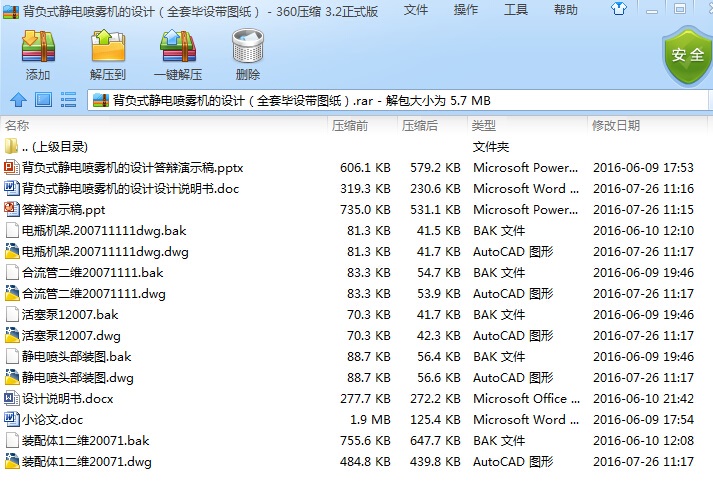Click Word icon of 设计设计说明书.doc
713x485 pixels.
point(11,188)
